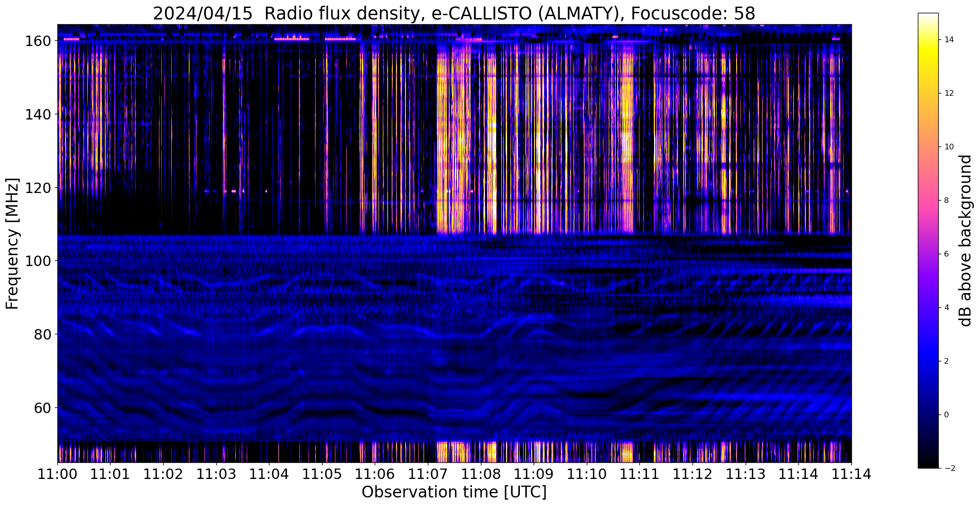The image size is (980, 506).
Task: Click the 11:04 time tick label
Action: pyautogui.click(x=269, y=474)
